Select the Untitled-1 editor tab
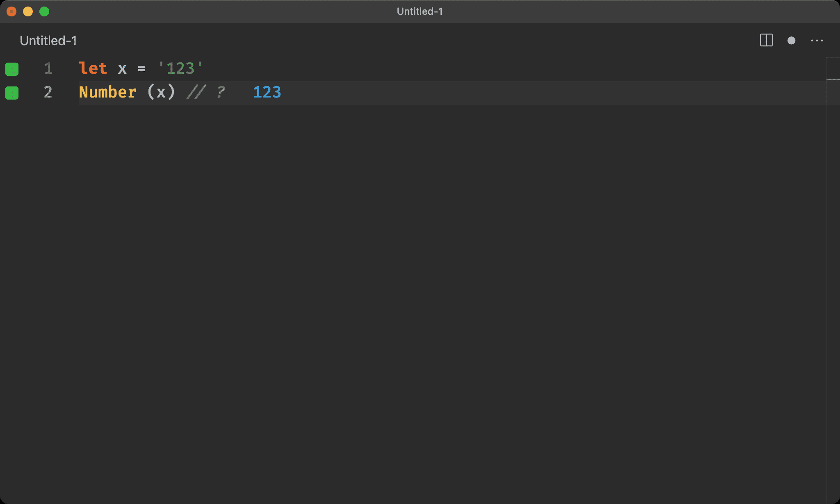840x504 pixels. tap(48, 41)
